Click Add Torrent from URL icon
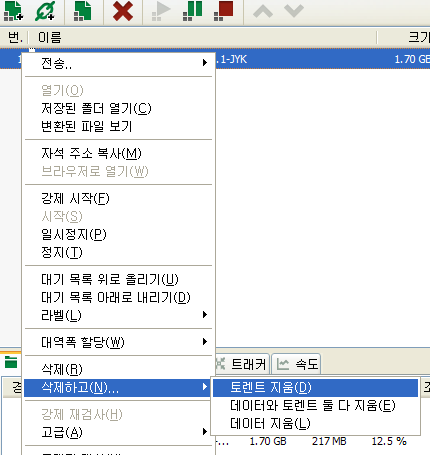The image size is (430, 455). [45, 11]
